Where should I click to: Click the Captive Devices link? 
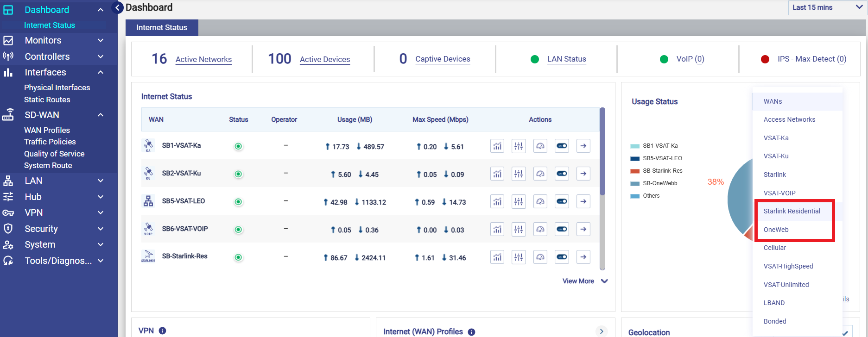443,59
